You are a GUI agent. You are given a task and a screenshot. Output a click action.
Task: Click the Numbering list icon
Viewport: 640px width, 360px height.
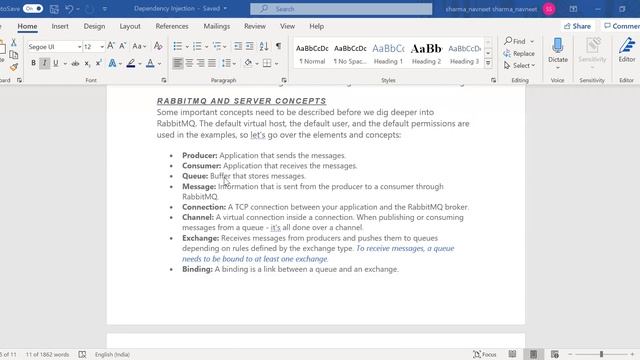pyautogui.click(x=197, y=46)
